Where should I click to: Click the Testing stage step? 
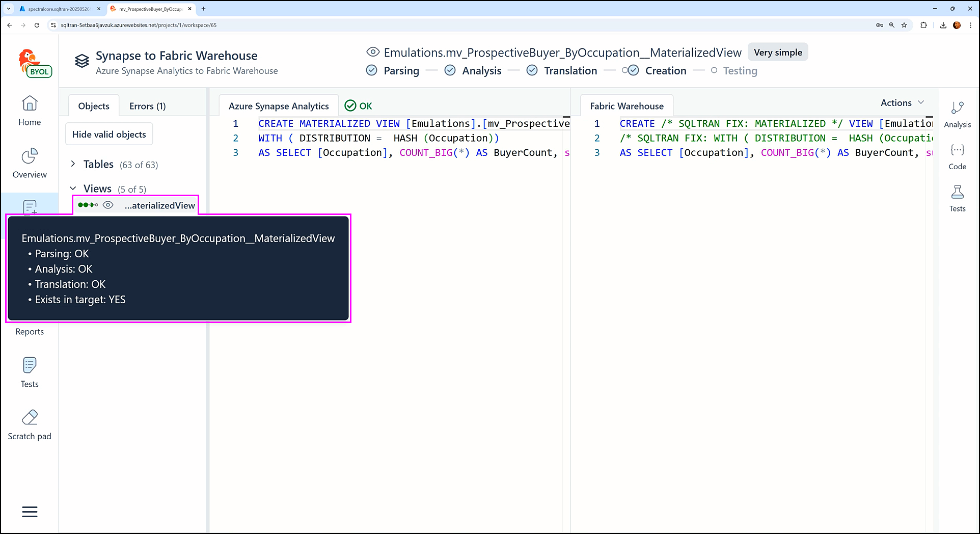740,71
